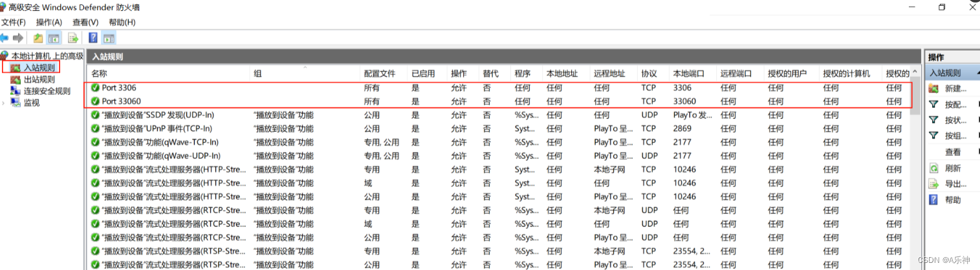This screenshot has height=270, width=980.
Task: Select the Port 33060 rule row
Action: (x=499, y=101)
